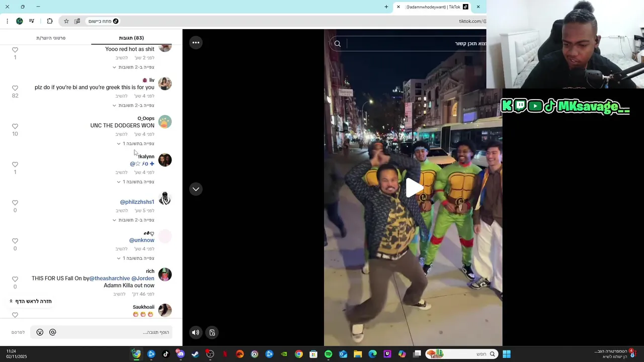
Task: Open File Explorer from the taskbar
Action: pyautogui.click(x=358, y=354)
